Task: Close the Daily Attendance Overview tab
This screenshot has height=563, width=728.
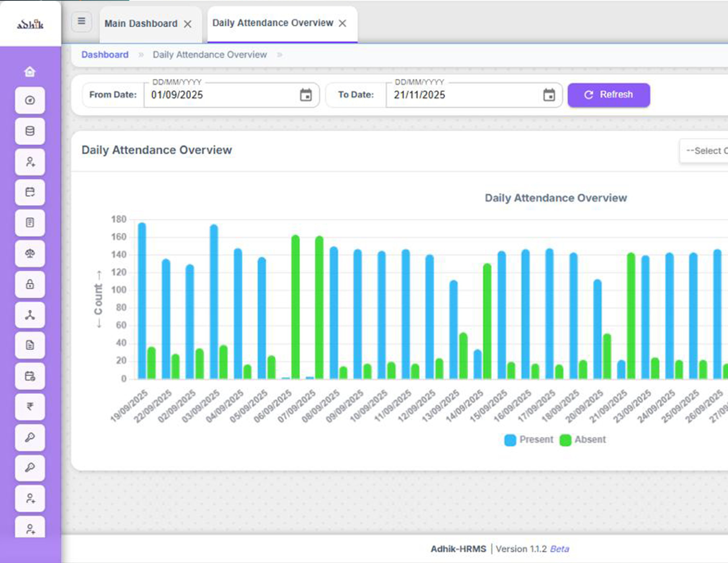Action: click(x=342, y=23)
